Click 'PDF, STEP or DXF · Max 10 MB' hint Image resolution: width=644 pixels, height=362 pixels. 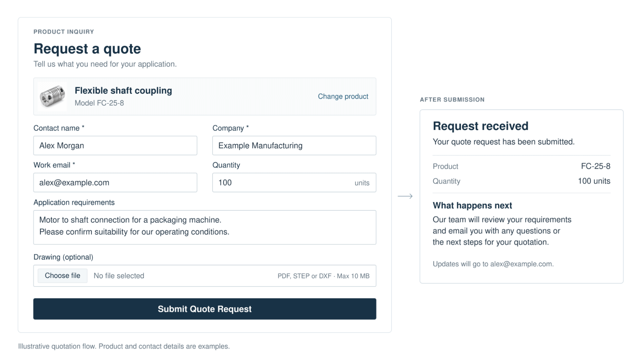coord(323,276)
